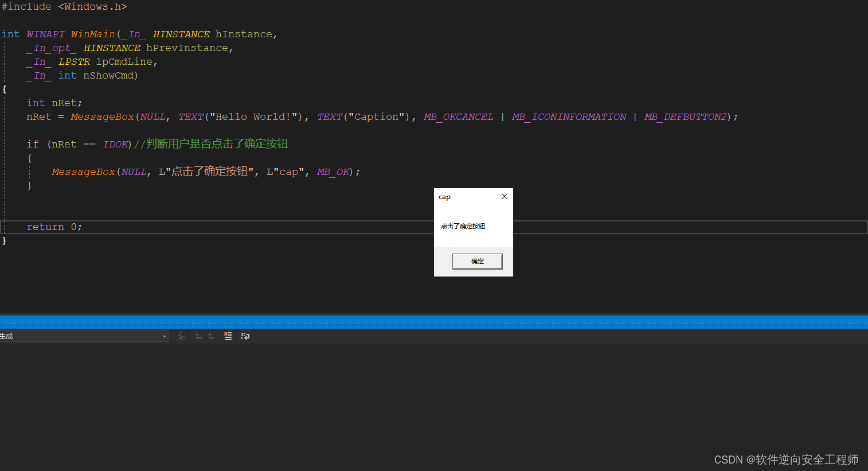This screenshot has height=471, width=868.
Task: Click the #include <Windows.h> directive
Action: pyautogui.click(x=63, y=6)
